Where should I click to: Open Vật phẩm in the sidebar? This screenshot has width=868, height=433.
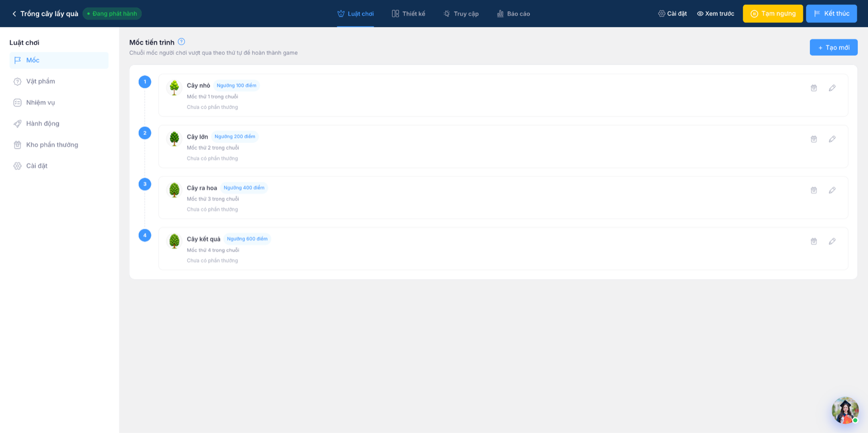point(59,81)
